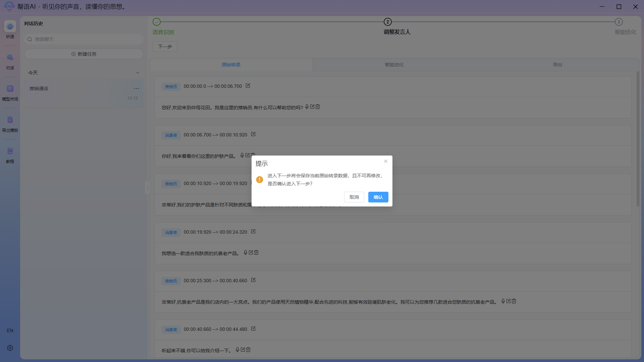Delete the 我想选一款 line
Image resolution: width=644 pixels, height=362 pixels.
[256, 252]
